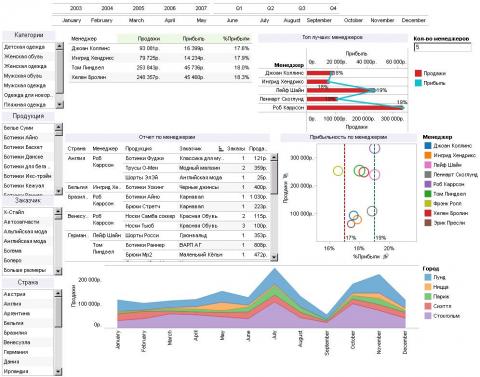The height and width of the screenshot is (377, 480).
Task: Filter by month September in top bar
Action: click(x=319, y=20)
